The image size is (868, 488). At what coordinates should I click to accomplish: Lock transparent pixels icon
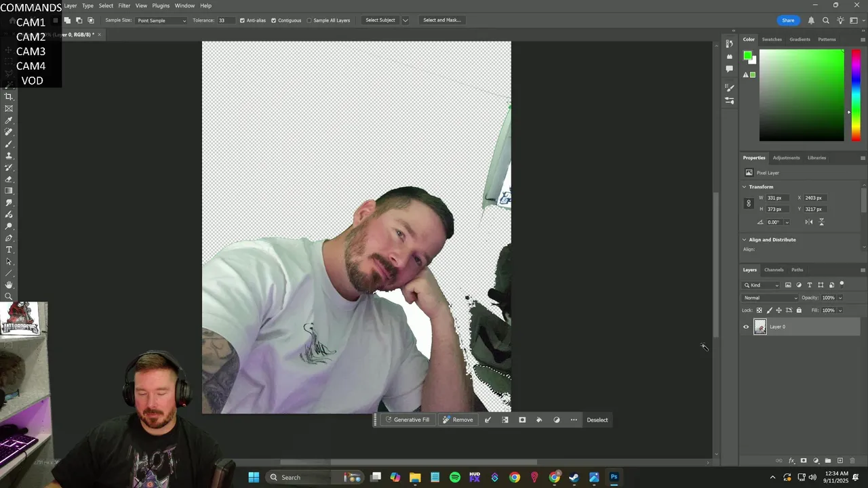(x=759, y=310)
